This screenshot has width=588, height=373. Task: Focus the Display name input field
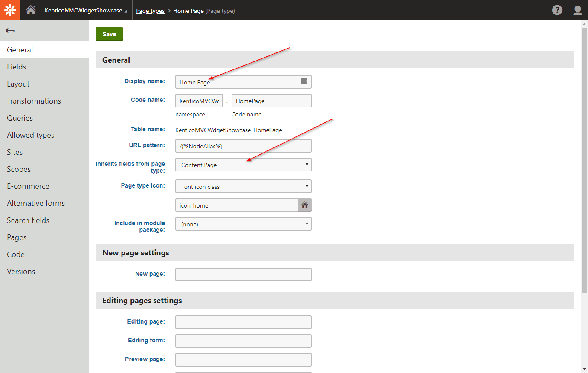pos(243,82)
